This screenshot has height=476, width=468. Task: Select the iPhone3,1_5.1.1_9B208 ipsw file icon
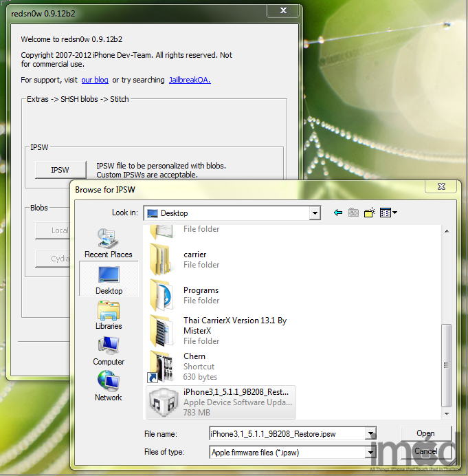pos(164,402)
